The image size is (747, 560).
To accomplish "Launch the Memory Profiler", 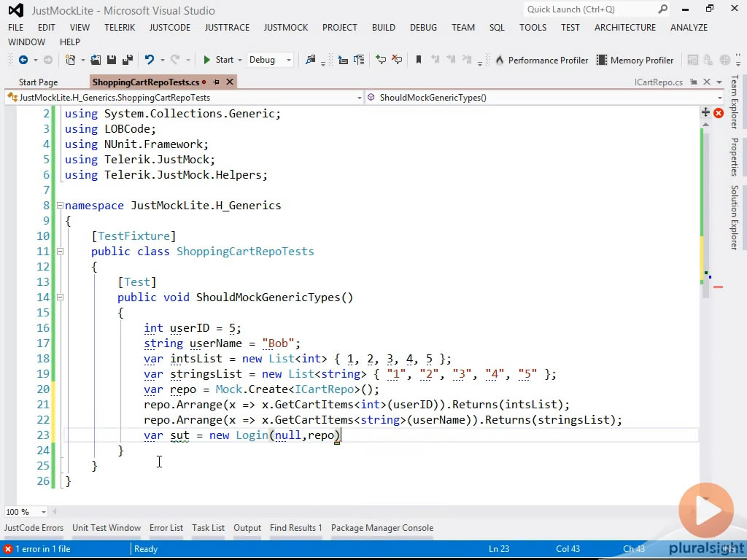I will coord(635,61).
